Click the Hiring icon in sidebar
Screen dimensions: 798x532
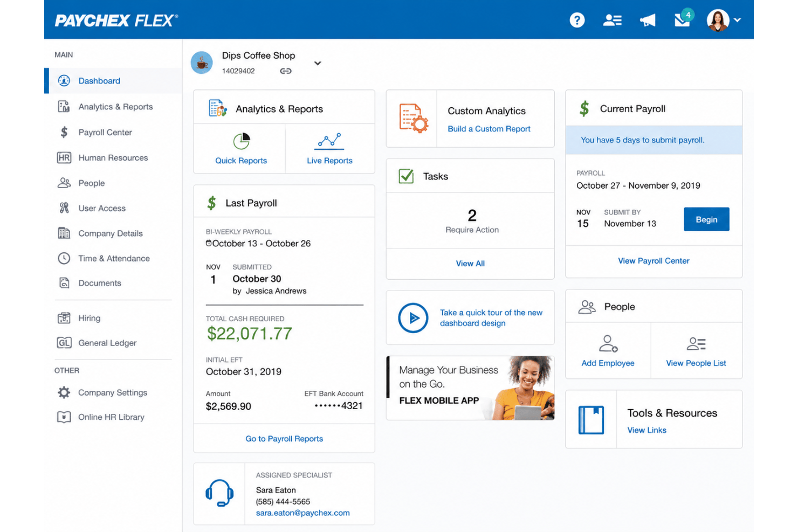pyautogui.click(x=64, y=318)
